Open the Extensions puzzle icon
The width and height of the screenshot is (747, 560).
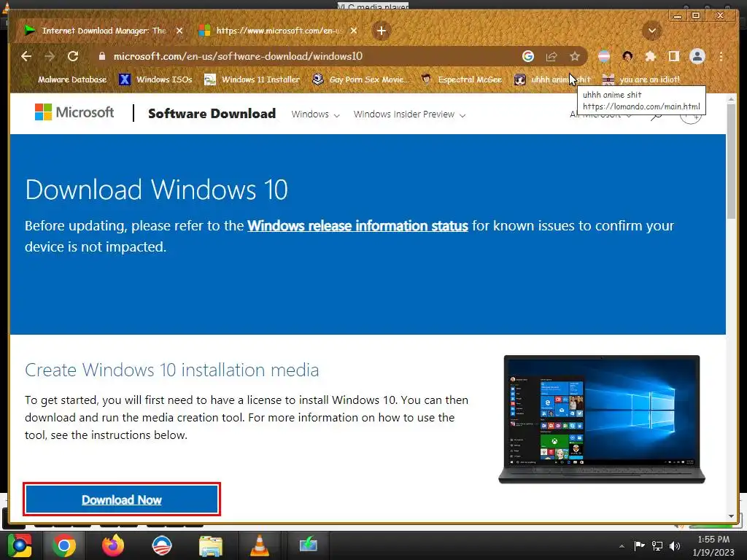(x=650, y=56)
